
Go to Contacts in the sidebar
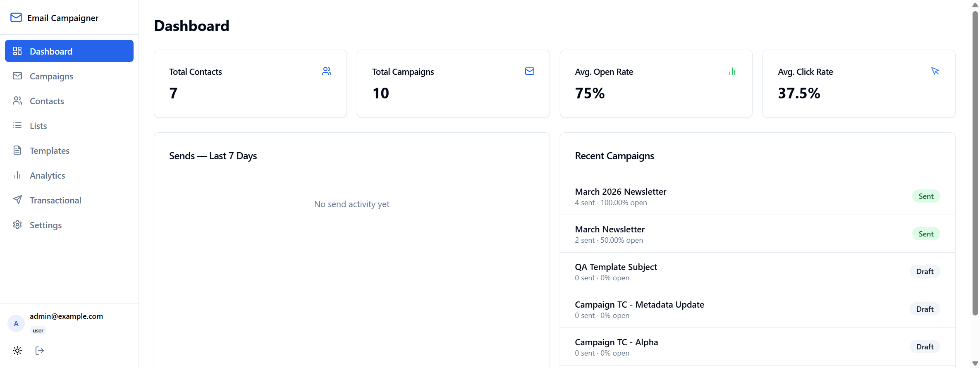coord(69,101)
